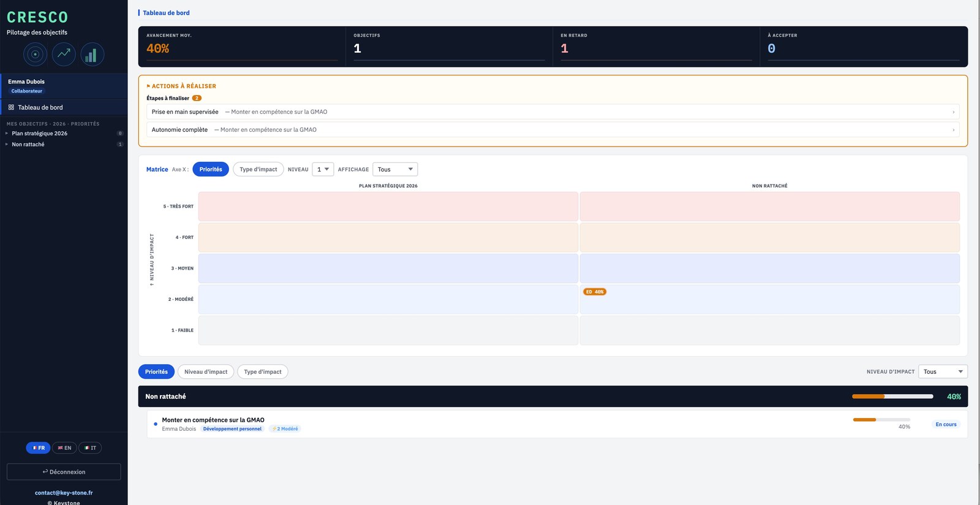Click the bar chart icon in sidebar
The height and width of the screenshot is (505, 980).
click(92, 55)
